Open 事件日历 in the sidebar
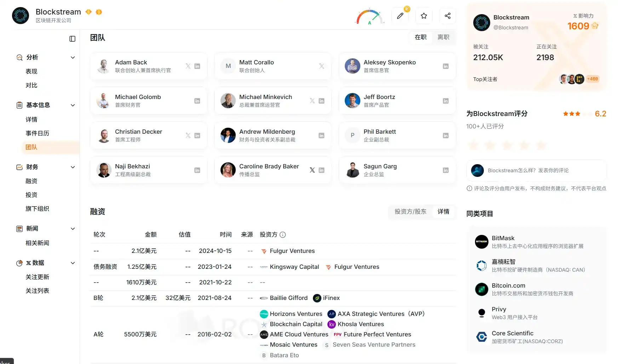 (38, 133)
